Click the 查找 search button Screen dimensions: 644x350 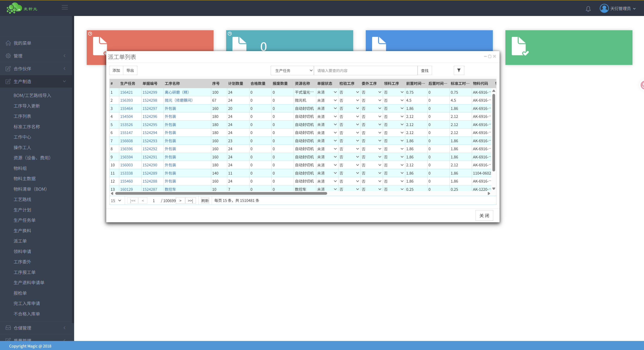click(425, 71)
